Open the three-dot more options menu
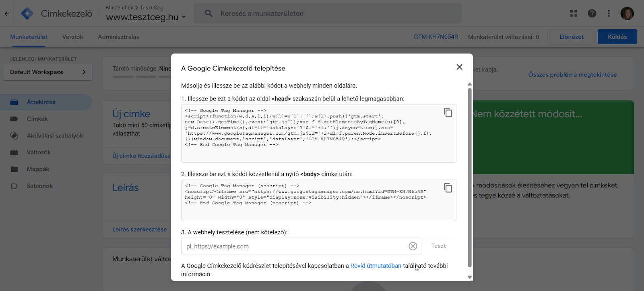Image resolution: width=644 pixels, height=291 pixels. coord(609,13)
